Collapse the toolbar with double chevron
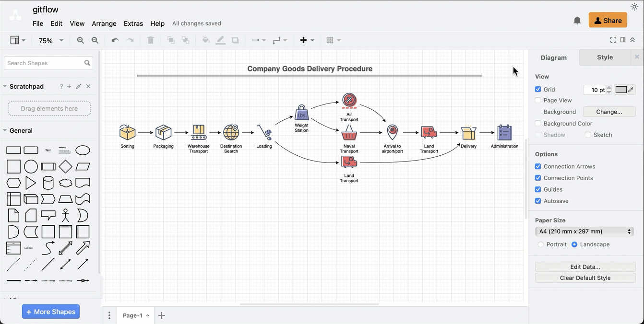644x324 pixels. point(632,40)
